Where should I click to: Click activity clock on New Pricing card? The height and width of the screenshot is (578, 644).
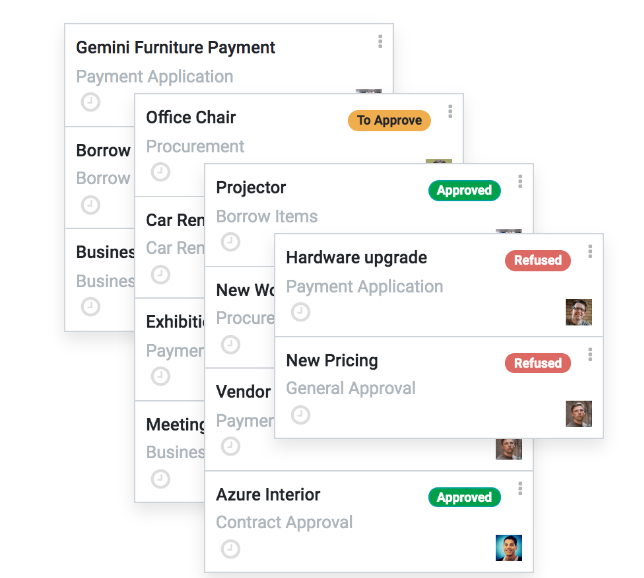pos(300,414)
